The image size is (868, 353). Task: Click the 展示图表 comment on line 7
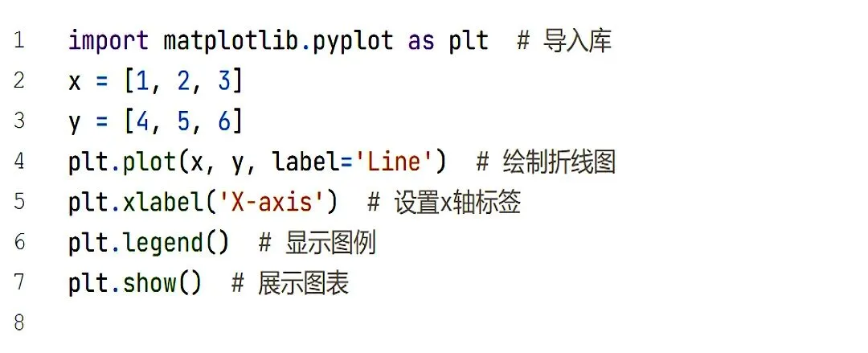click(x=303, y=282)
